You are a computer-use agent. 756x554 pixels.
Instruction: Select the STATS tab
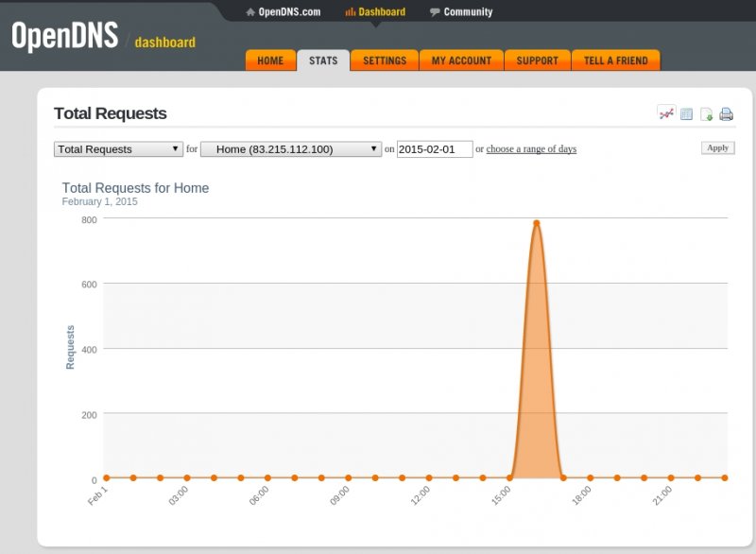[323, 61]
